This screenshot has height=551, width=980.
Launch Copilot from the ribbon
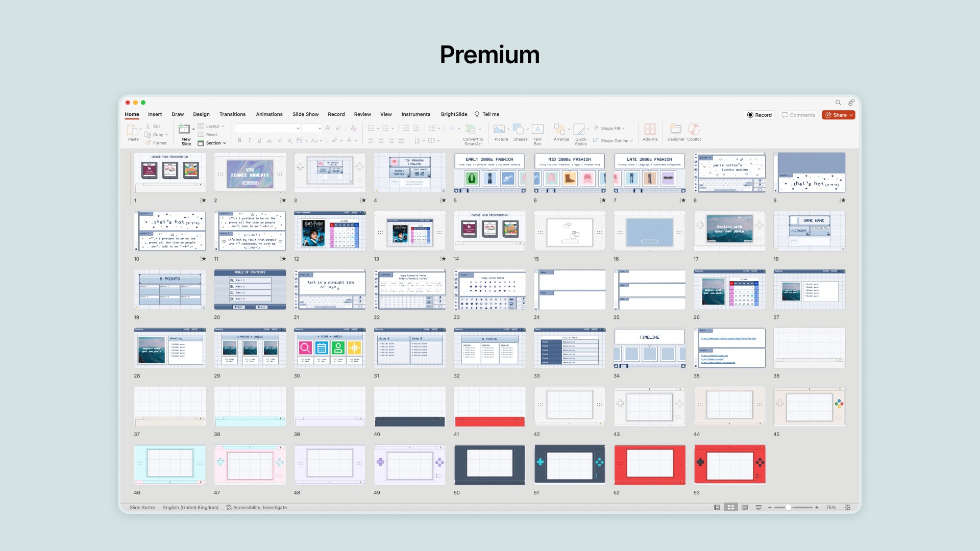point(694,129)
